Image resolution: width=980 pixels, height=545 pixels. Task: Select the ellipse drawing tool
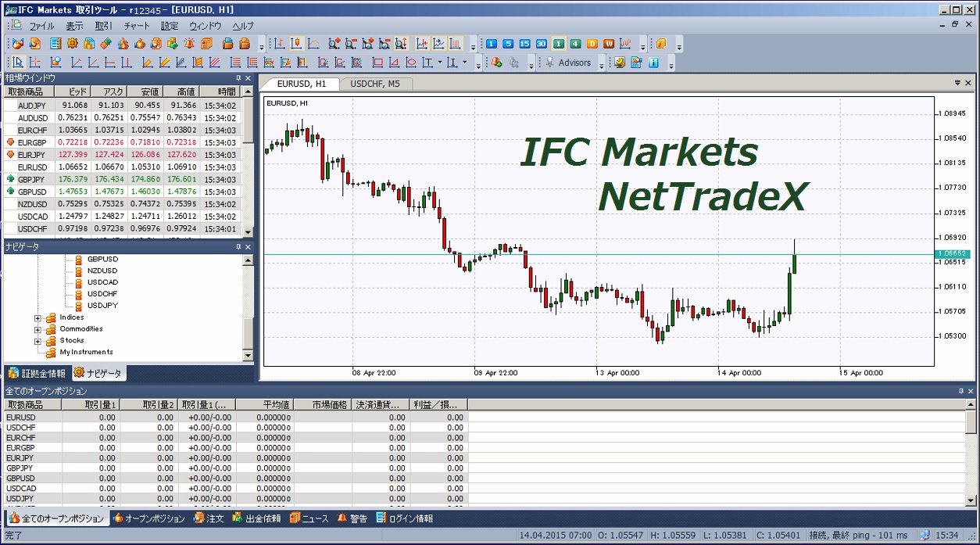[411, 63]
